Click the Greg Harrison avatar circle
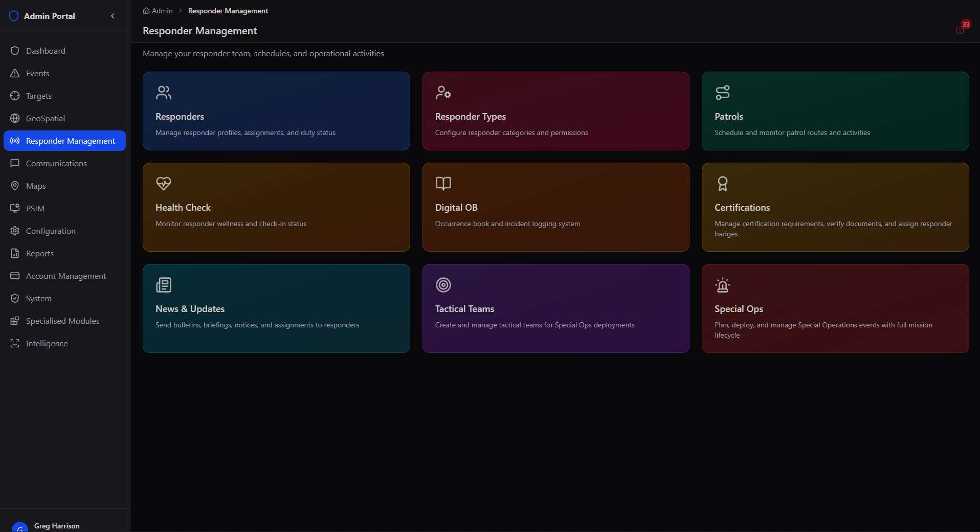Image resolution: width=980 pixels, height=532 pixels. (x=20, y=527)
